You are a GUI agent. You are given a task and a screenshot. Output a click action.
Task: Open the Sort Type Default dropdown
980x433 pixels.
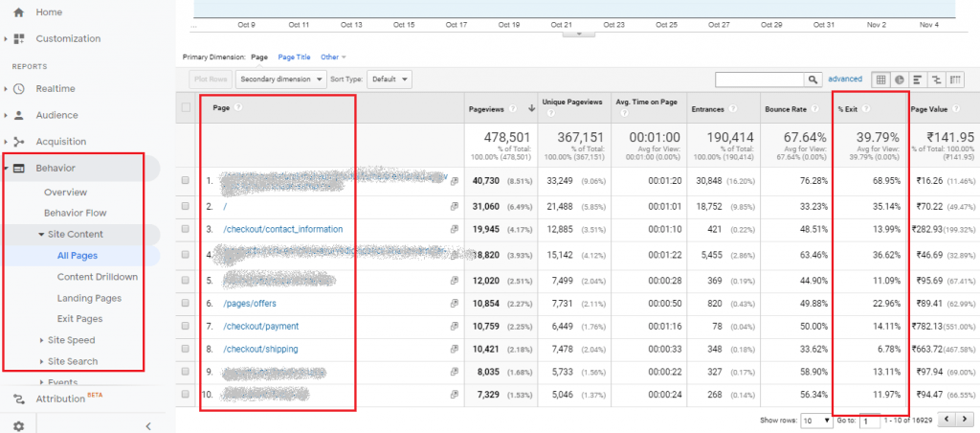(x=390, y=80)
